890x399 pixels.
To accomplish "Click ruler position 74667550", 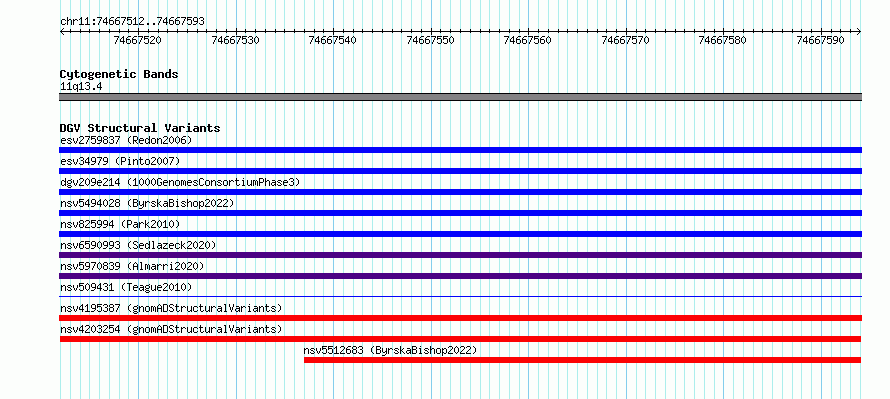I will 431,40.
